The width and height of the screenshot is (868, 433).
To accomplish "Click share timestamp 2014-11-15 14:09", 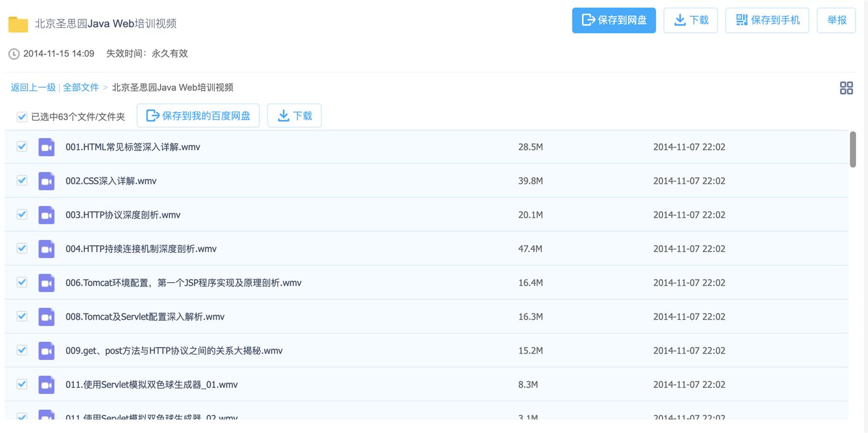I will coord(59,54).
